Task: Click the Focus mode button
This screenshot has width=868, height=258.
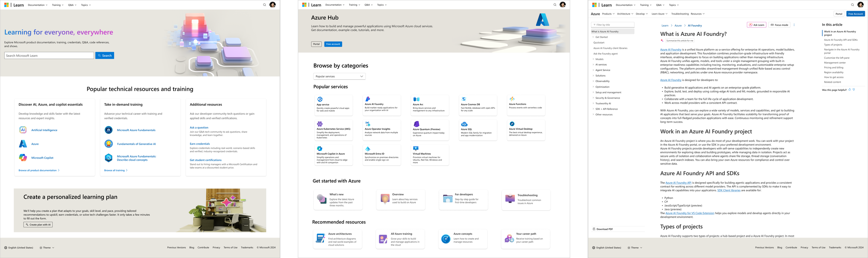Action: pyautogui.click(x=779, y=25)
